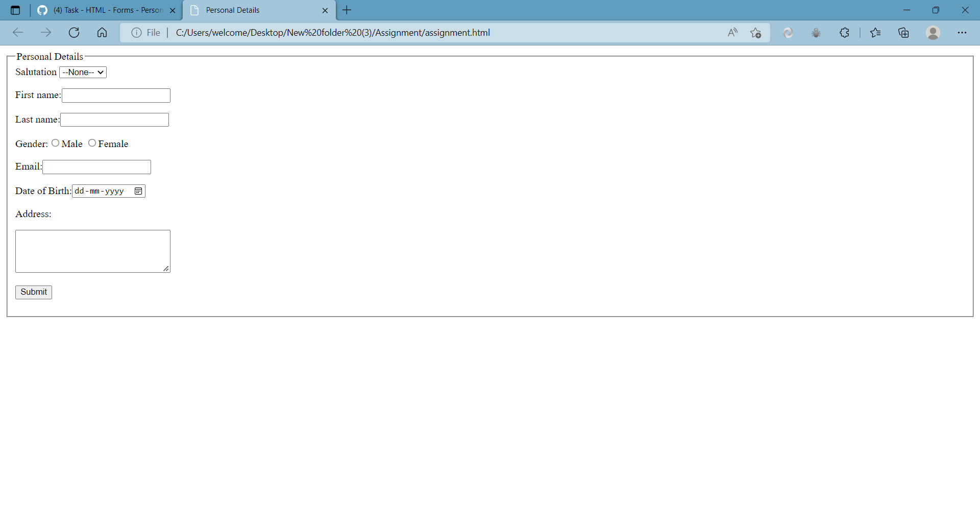The height and width of the screenshot is (521, 980).
Task: Click inside the Email input field
Action: (96, 167)
